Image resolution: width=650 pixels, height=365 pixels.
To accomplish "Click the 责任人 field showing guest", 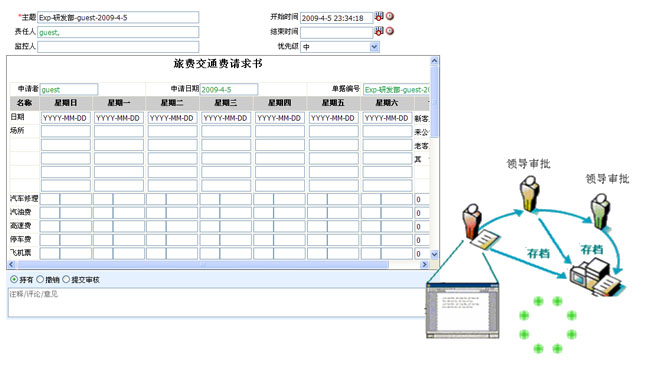I will (x=118, y=32).
